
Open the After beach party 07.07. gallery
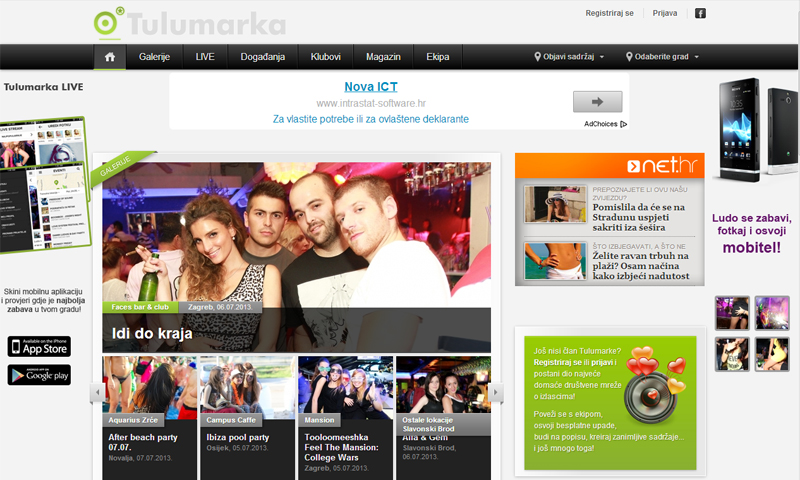click(x=143, y=442)
